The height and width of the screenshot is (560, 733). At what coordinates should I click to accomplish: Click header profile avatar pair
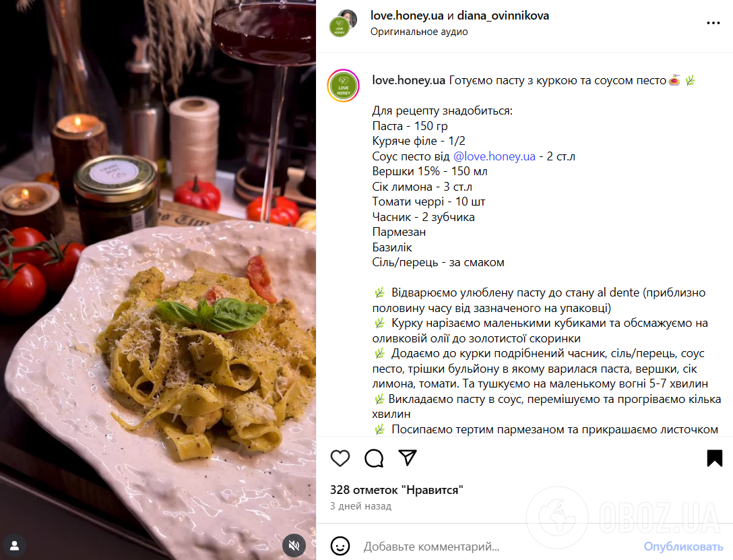point(343,23)
